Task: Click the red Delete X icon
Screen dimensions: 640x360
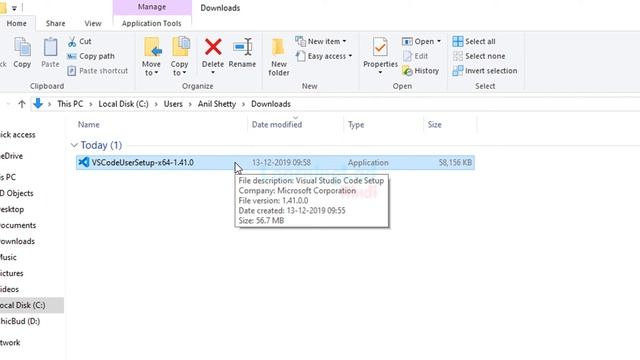Action: 213,47
